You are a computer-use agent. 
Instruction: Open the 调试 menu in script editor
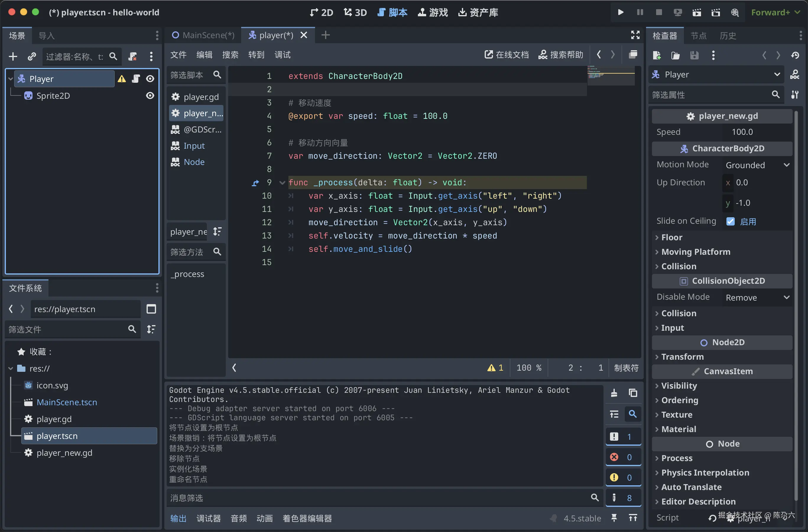tap(282, 55)
